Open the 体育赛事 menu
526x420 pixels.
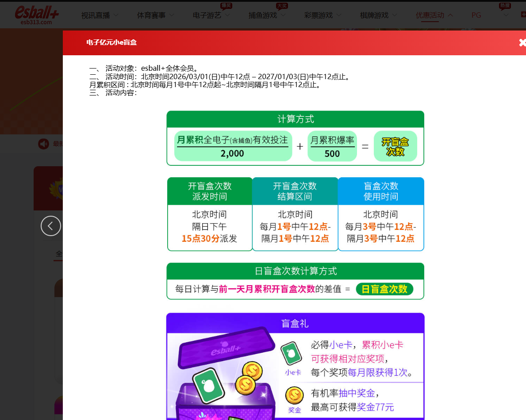pos(151,15)
